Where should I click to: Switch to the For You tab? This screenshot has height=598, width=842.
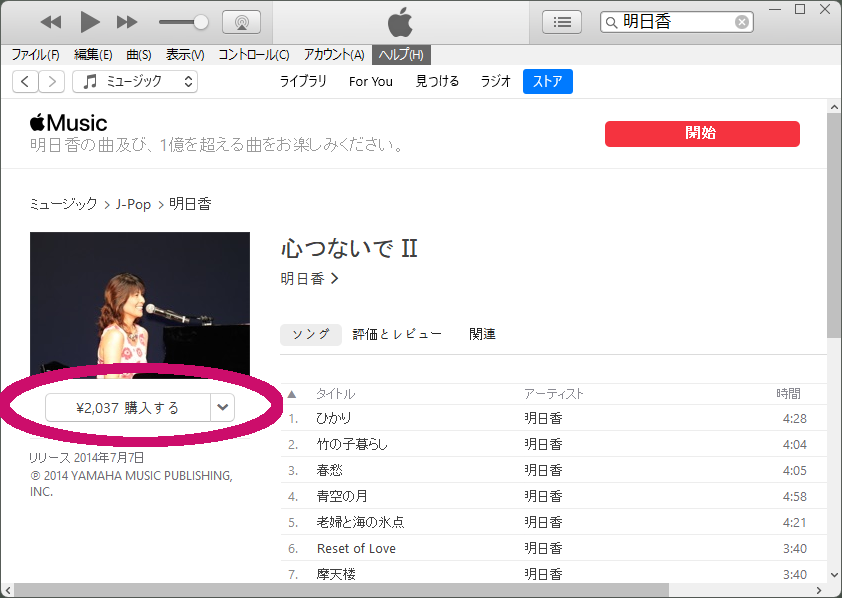(371, 82)
